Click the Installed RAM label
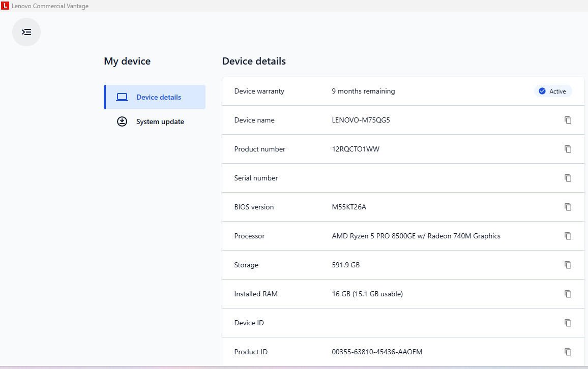Image resolution: width=588 pixels, height=369 pixels. tap(256, 294)
